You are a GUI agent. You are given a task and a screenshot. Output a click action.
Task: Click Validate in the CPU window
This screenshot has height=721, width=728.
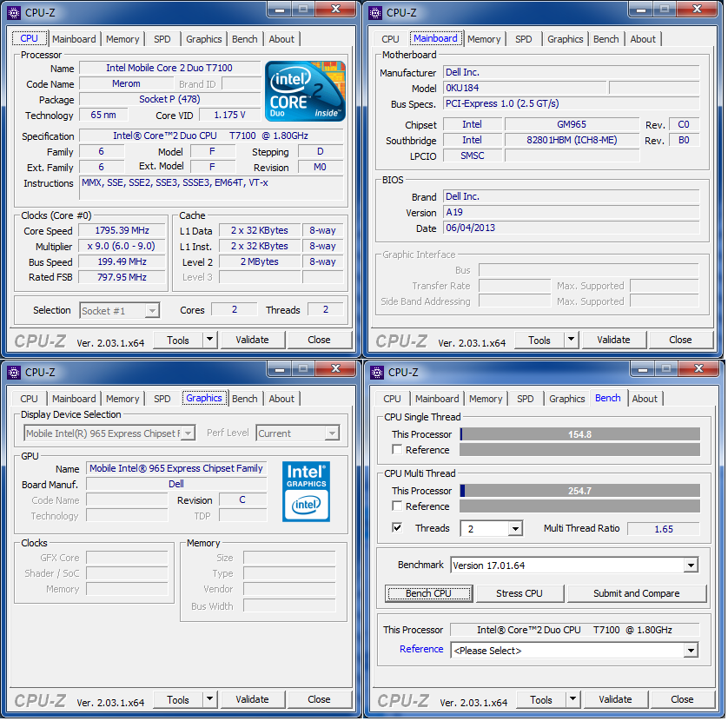tap(252, 340)
